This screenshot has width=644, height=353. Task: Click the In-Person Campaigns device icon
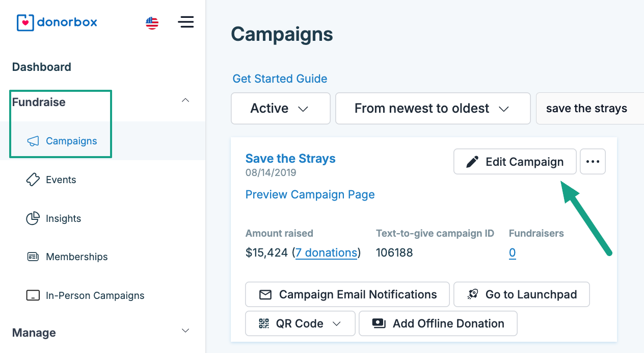[x=33, y=296]
